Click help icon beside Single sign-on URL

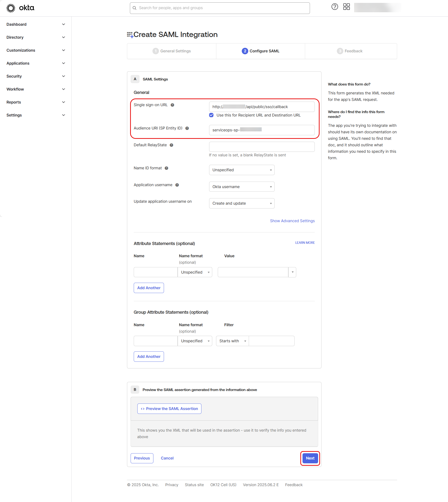tap(172, 105)
